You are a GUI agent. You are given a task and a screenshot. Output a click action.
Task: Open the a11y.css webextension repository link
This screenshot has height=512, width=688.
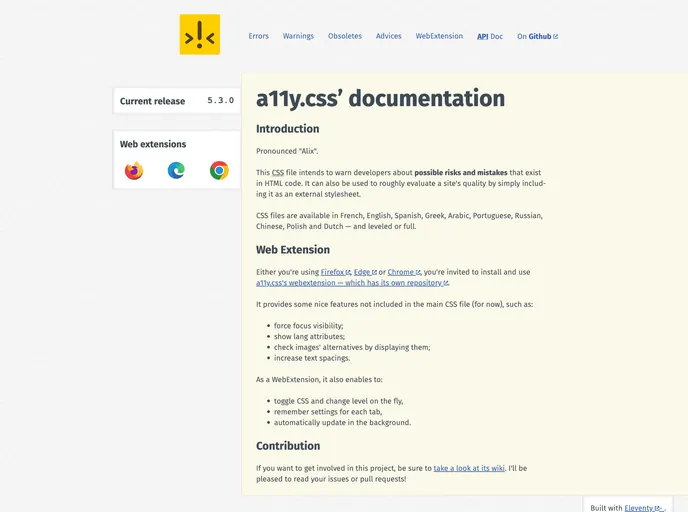point(351,284)
